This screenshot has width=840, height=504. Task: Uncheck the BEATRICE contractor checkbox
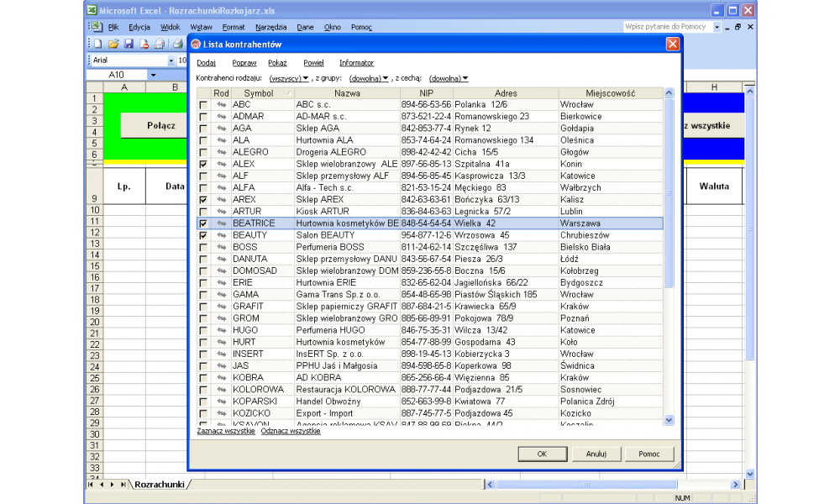(203, 223)
